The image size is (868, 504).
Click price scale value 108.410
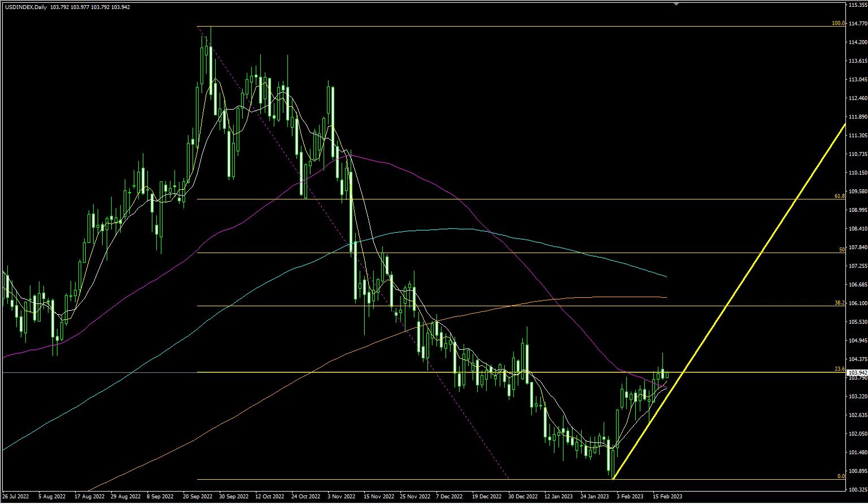click(x=858, y=229)
